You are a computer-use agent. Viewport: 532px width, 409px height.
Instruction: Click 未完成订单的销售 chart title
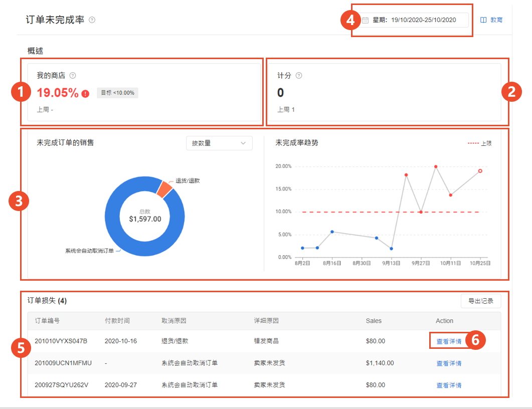65,143
